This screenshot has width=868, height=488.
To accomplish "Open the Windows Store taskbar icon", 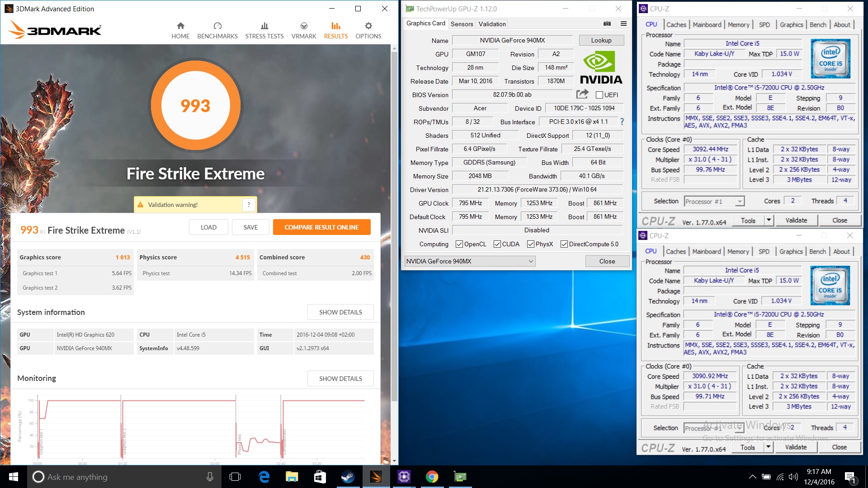I will pos(320,477).
